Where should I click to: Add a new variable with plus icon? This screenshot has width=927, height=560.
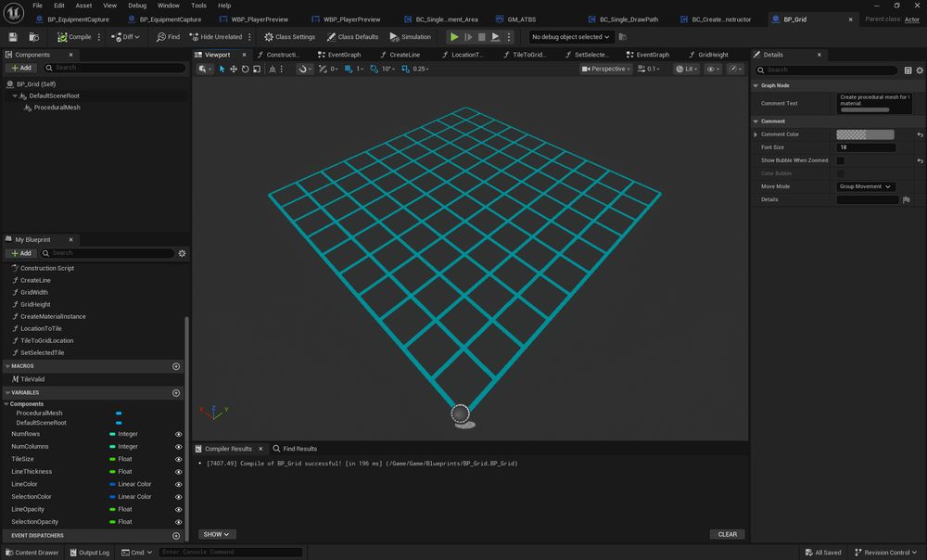point(176,393)
